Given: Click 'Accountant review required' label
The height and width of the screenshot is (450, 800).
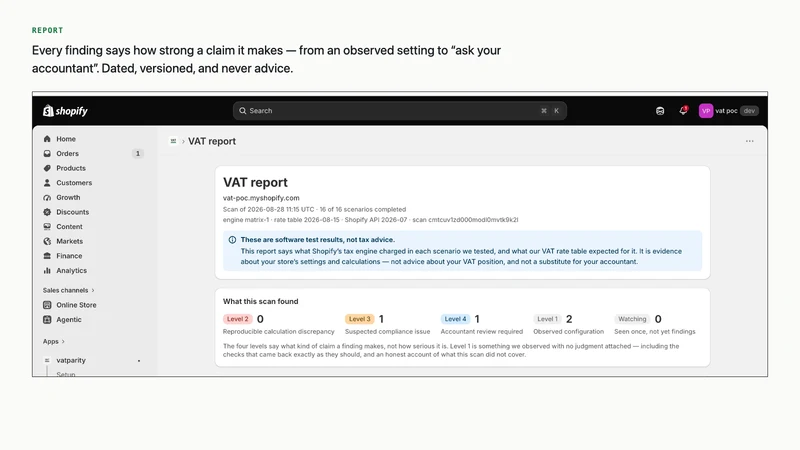Looking at the screenshot, I should [x=482, y=332].
